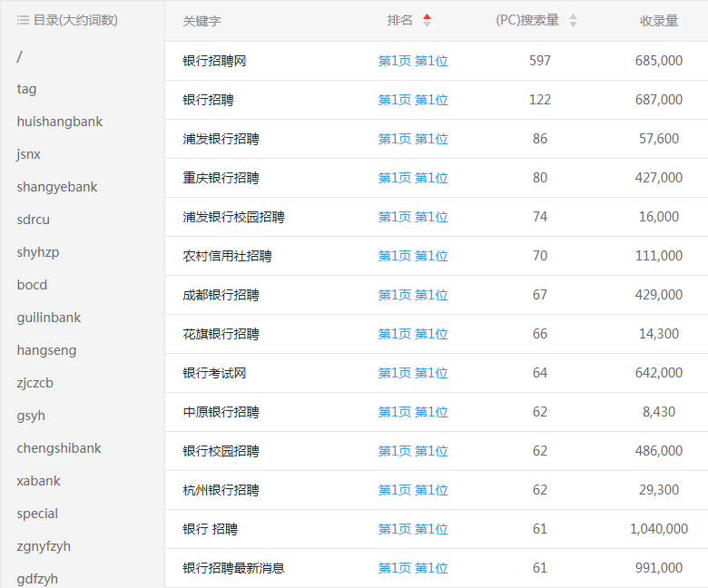Screen dimensions: 708x588
Task: Choose the 'guilinbank' directory item
Action: coord(48,318)
